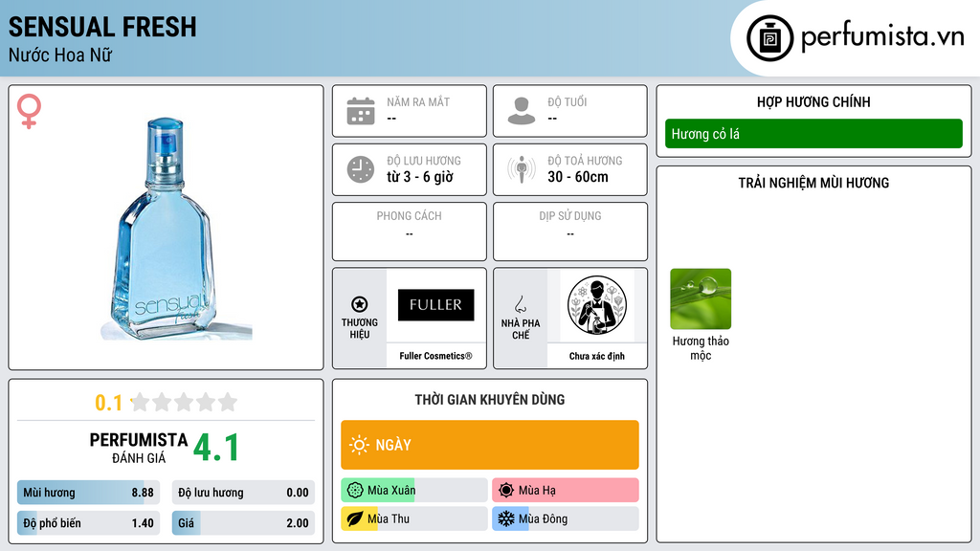This screenshot has height=551, width=980.
Task: Click the perfumer illustration Chưa xác định
Action: 597,305
